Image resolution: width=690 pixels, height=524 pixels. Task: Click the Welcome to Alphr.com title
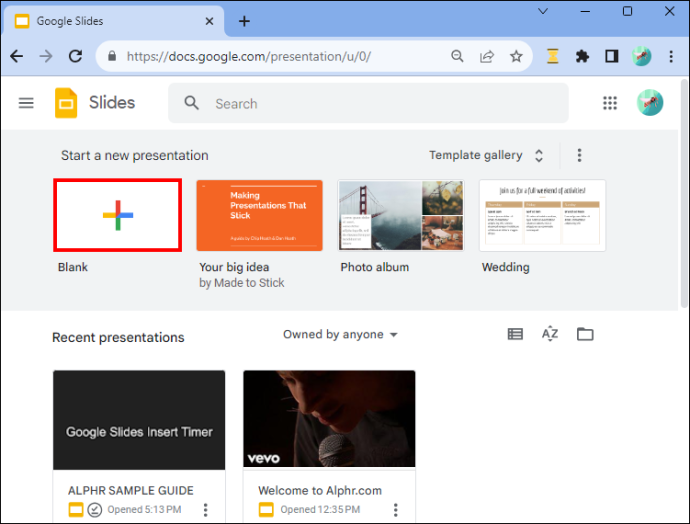coord(320,491)
